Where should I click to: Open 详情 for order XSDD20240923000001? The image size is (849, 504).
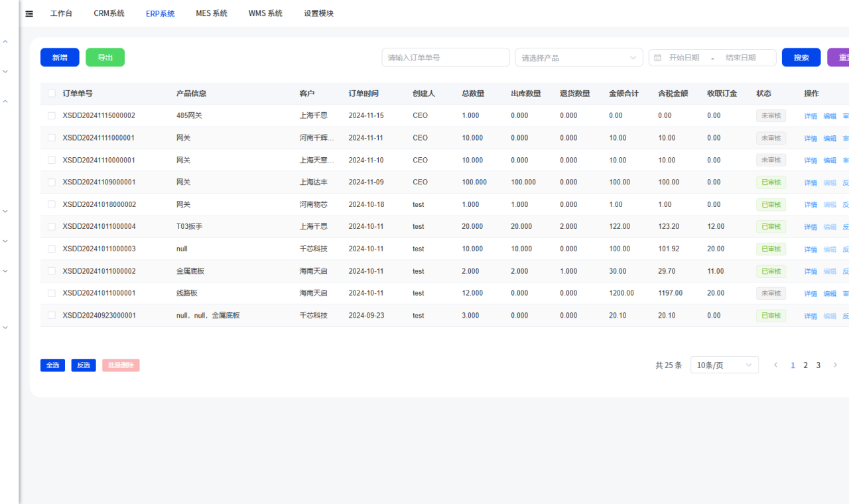811,316
